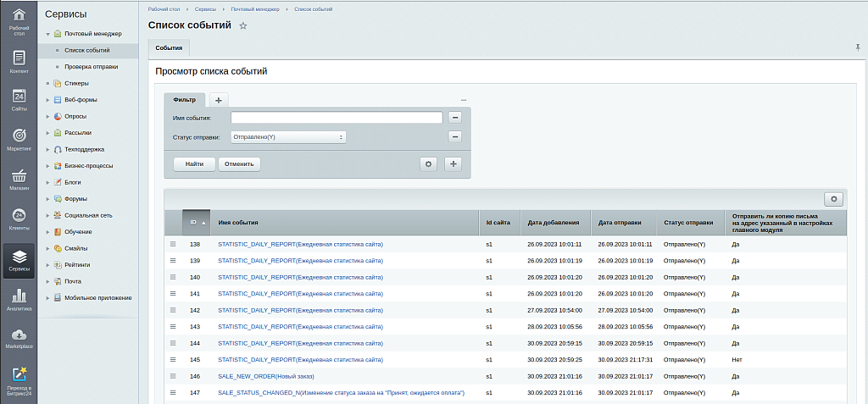The height and width of the screenshot is (404, 868).
Task: Remove the Имя события filter field
Action: click(454, 118)
